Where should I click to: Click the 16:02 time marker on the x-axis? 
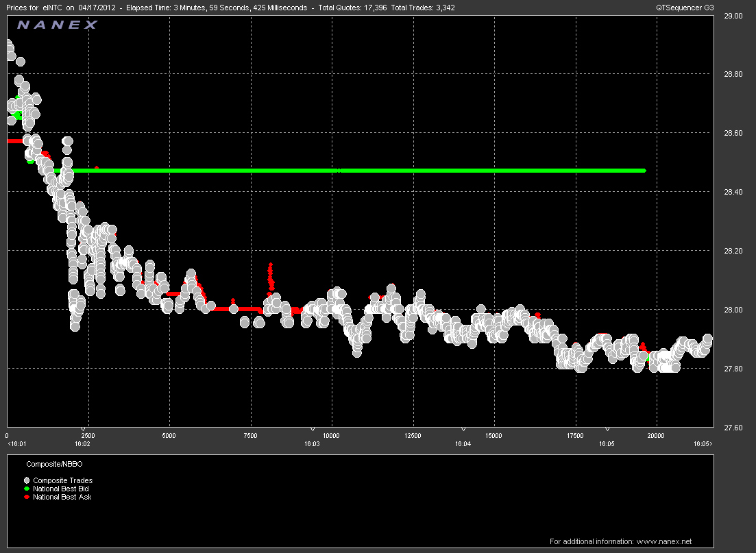tap(82, 443)
